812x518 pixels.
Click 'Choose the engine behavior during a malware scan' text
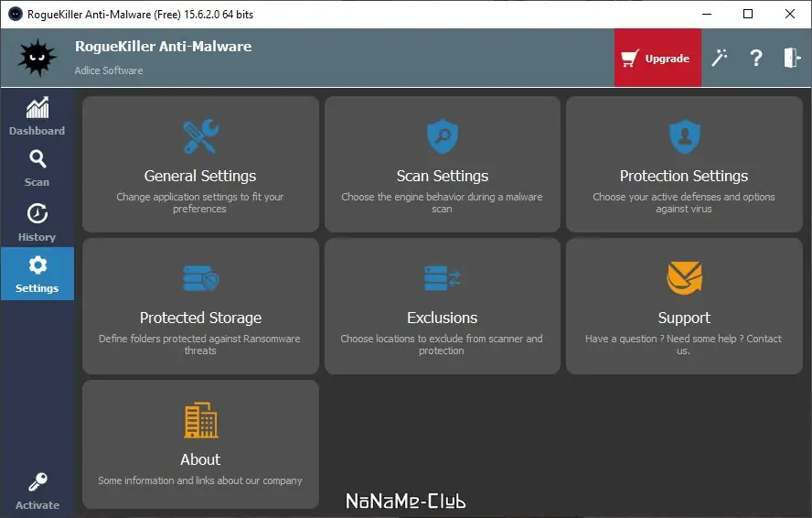point(442,203)
